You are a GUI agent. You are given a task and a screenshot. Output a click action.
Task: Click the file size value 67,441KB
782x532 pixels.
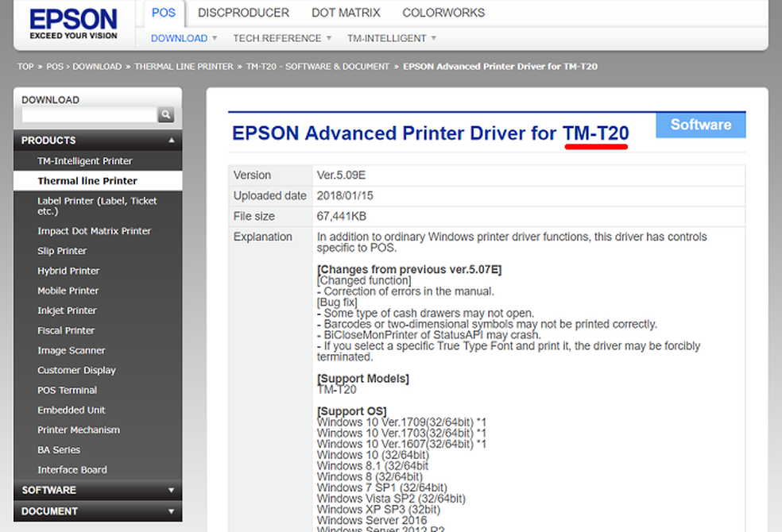click(342, 216)
